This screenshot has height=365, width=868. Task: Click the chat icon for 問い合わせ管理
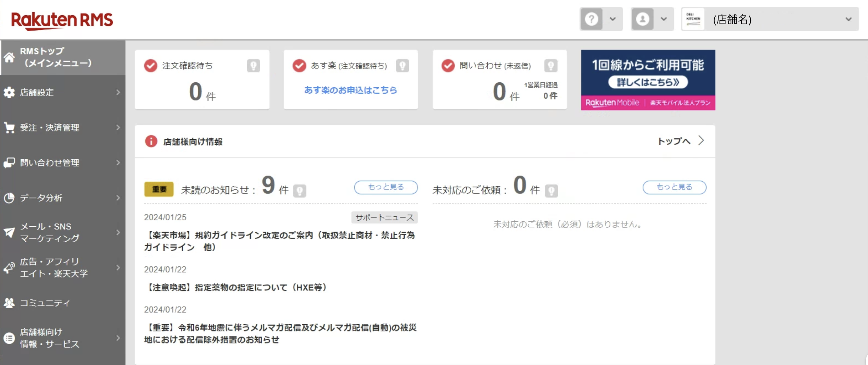click(9, 163)
